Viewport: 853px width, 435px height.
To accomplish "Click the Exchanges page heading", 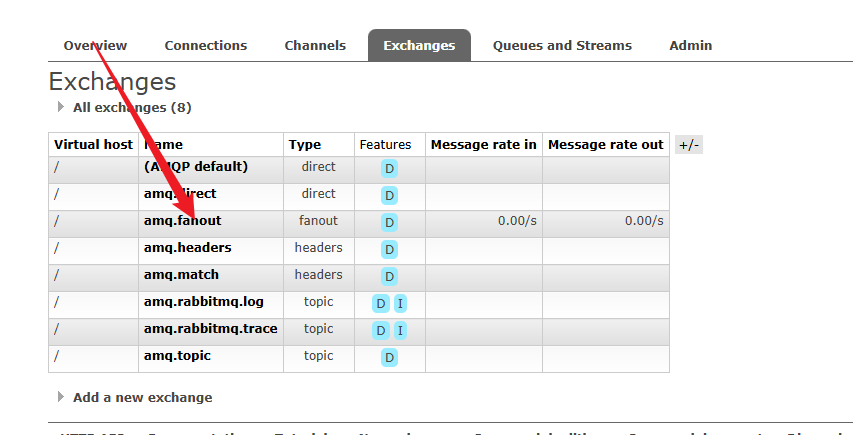I will (x=112, y=82).
